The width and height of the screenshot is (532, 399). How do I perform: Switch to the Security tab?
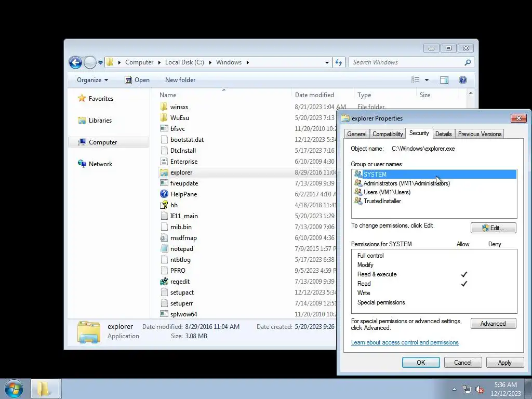click(x=419, y=133)
